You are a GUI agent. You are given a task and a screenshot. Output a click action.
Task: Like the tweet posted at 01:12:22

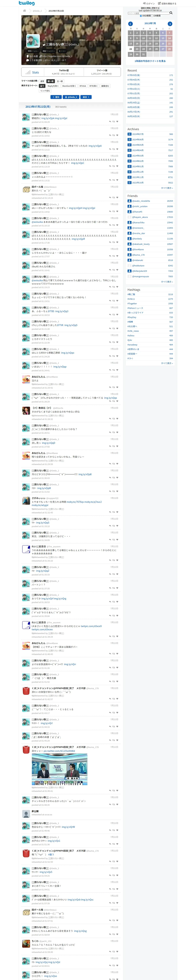tap(117, 149)
